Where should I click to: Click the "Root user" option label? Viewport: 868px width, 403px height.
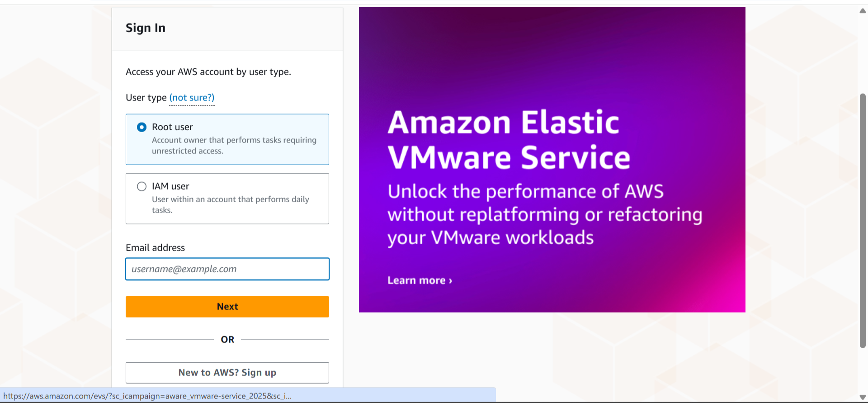tap(172, 127)
